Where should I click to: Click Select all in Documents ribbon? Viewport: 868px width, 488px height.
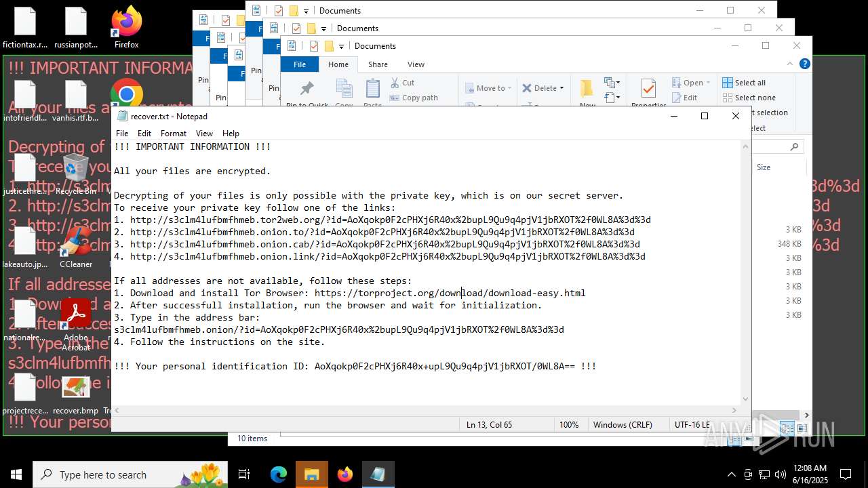(x=744, y=83)
